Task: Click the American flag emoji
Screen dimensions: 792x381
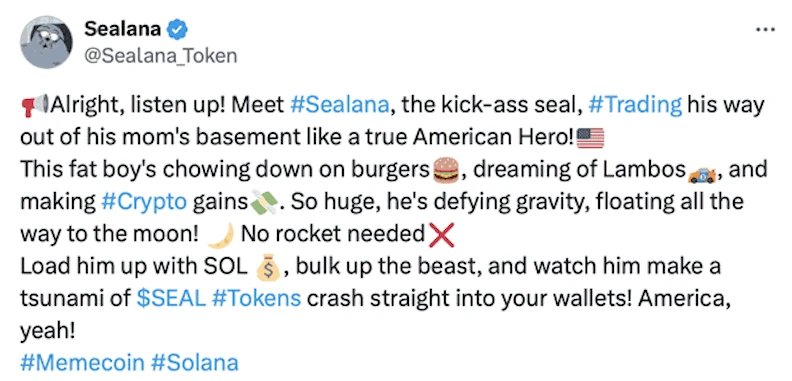Action: pos(590,138)
